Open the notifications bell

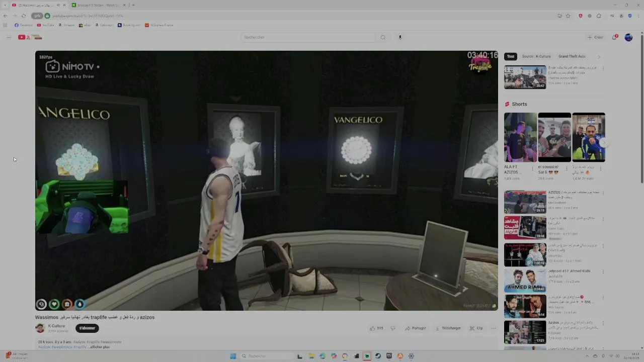click(x=615, y=37)
